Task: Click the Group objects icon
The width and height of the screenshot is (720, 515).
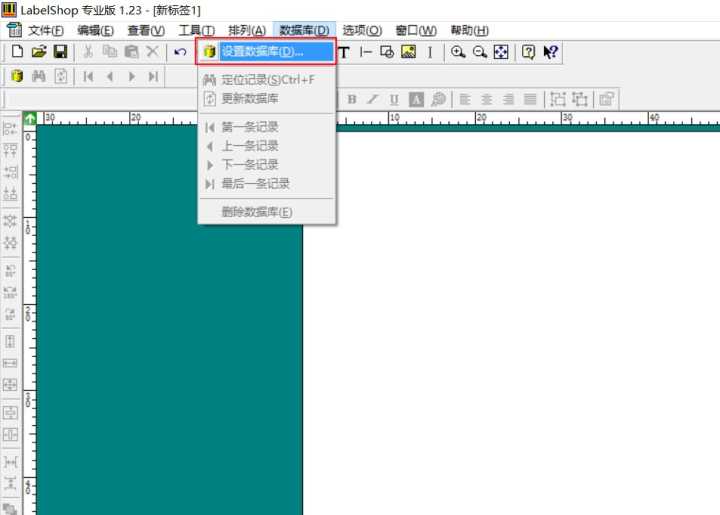Action: (x=558, y=99)
